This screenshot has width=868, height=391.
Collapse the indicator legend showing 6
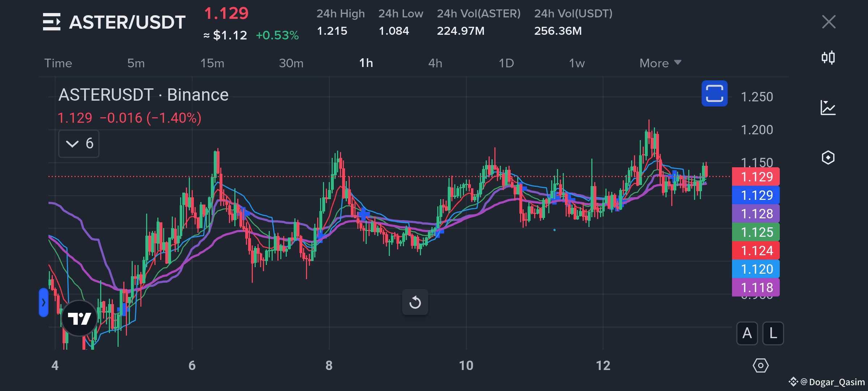[x=79, y=144]
